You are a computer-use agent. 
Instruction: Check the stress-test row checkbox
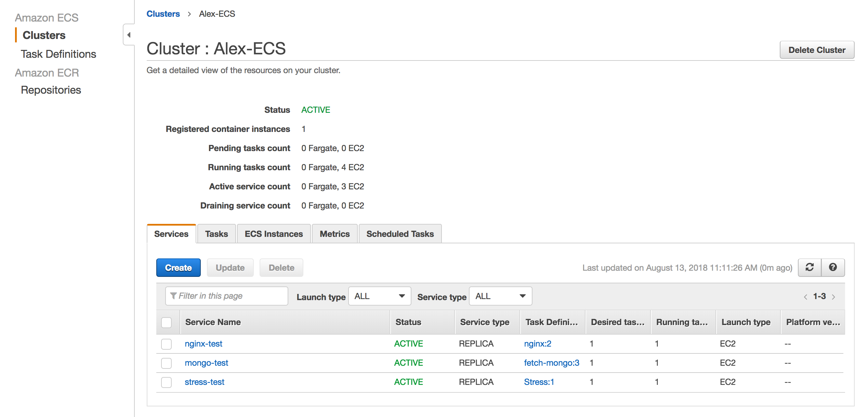(166, 382)
